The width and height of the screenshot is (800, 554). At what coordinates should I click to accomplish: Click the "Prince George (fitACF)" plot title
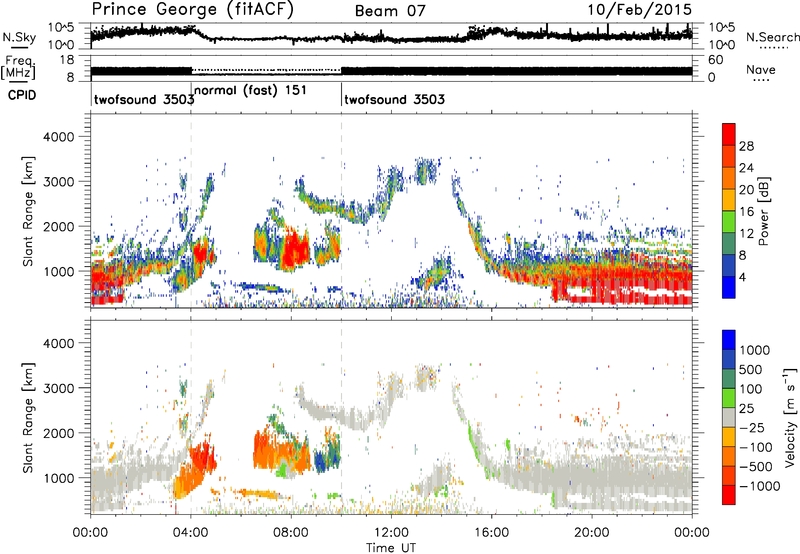(x=193, y=10)
